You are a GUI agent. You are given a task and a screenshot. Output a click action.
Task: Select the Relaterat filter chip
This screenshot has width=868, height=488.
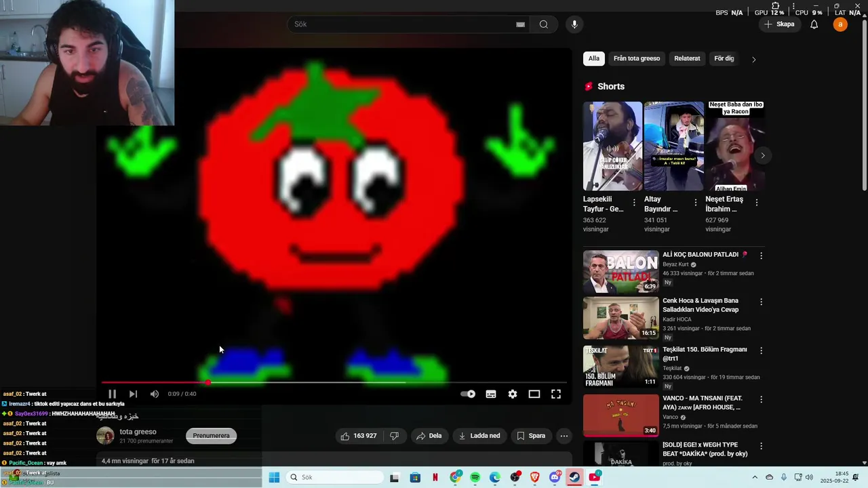tap(687, 58)
